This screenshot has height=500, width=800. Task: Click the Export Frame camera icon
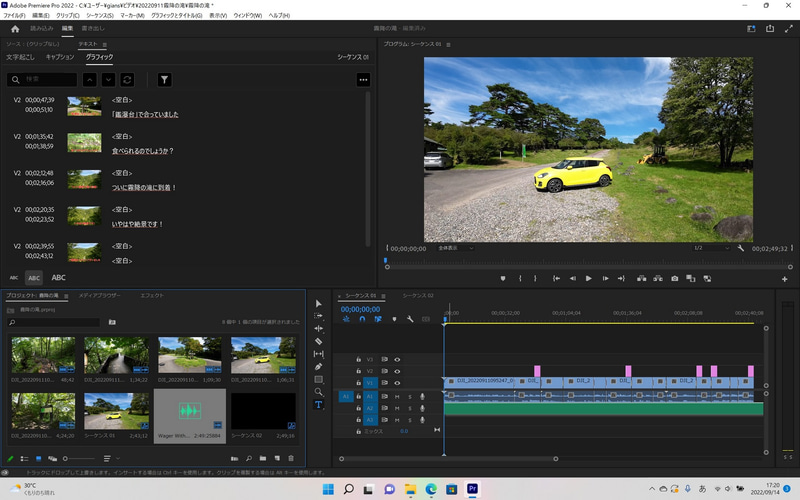675,278
